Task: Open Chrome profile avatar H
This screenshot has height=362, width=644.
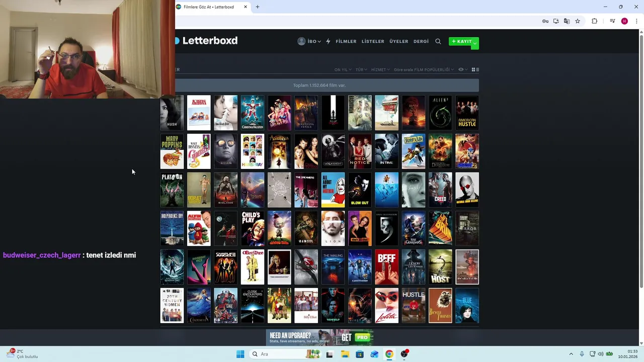Action: click(624, 21)
